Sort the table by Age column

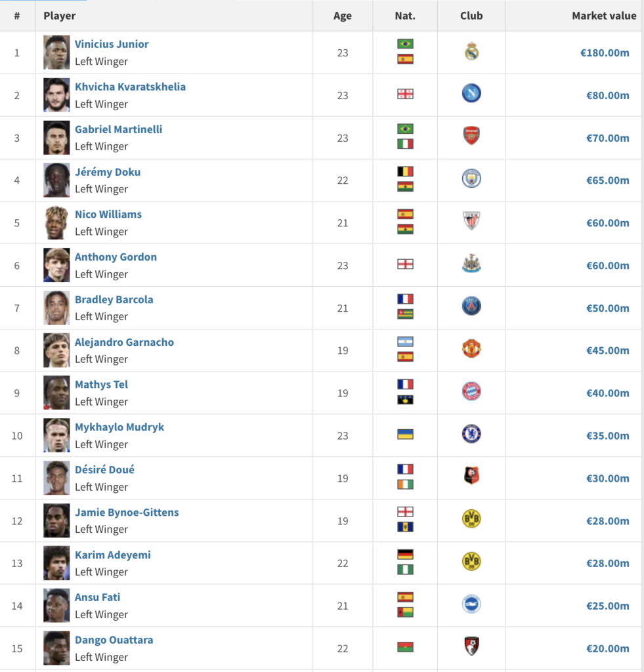click(343, 16)
